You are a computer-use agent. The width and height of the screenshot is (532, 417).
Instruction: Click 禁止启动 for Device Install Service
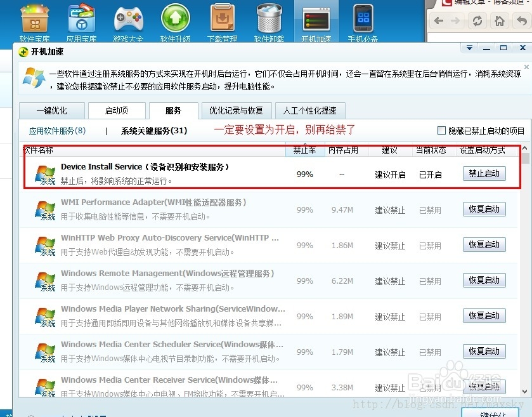[x=484, y=173]
